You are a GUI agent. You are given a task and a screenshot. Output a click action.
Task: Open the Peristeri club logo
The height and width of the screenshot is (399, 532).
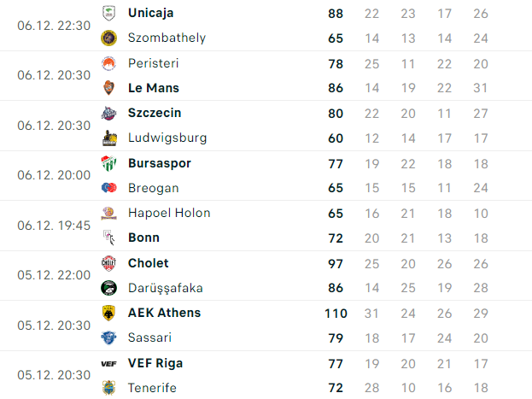tap(109, 63)
